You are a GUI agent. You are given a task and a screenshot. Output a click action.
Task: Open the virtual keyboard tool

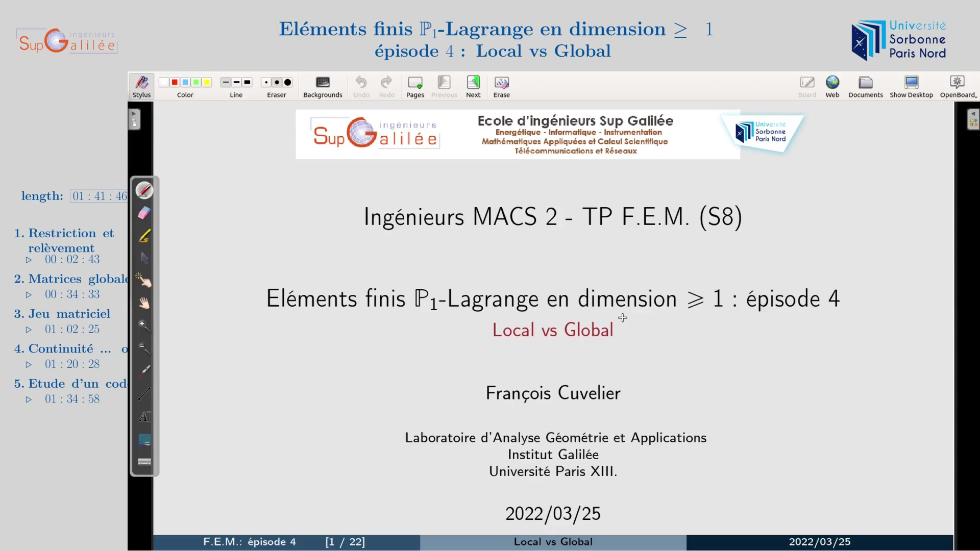pyautogui.click(x=144, y=462)
